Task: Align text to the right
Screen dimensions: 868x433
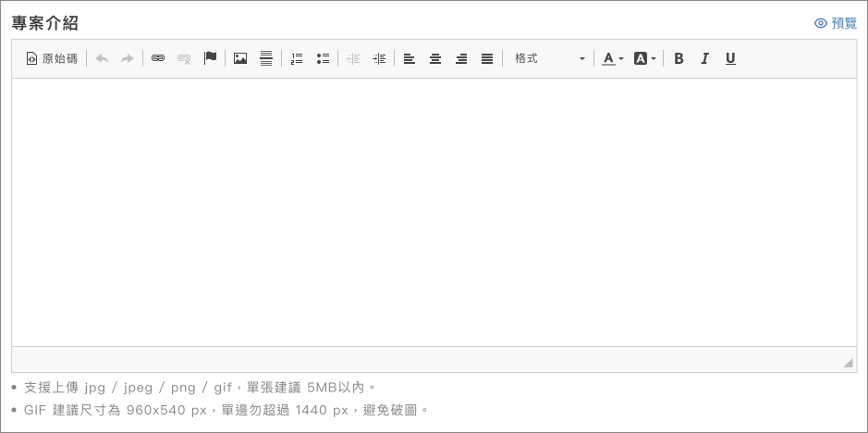Action: click(x=461, y=58)
